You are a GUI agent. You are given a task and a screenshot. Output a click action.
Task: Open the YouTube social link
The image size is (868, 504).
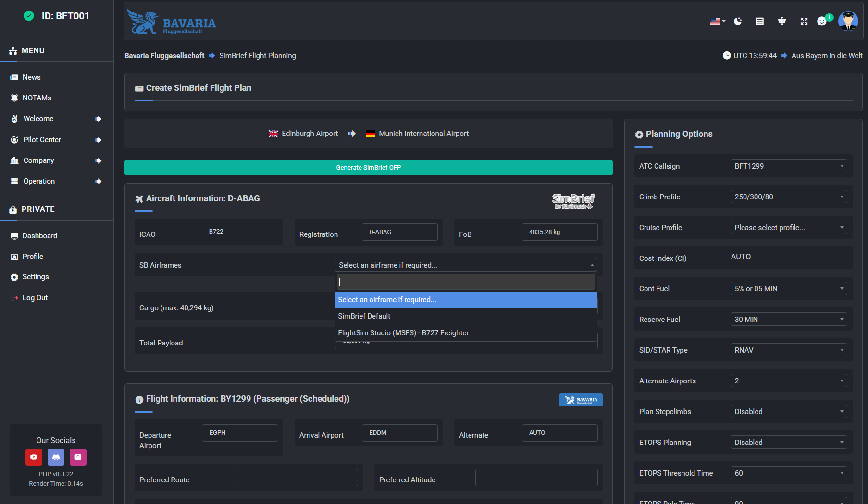click(x=34, y=457)
